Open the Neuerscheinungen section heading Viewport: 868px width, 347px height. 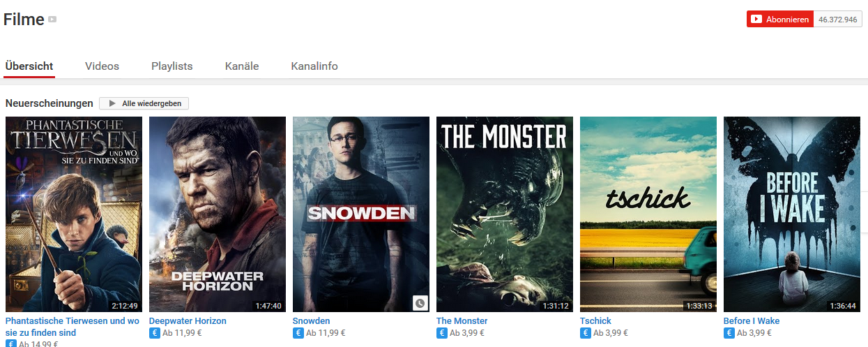[50, 103]
